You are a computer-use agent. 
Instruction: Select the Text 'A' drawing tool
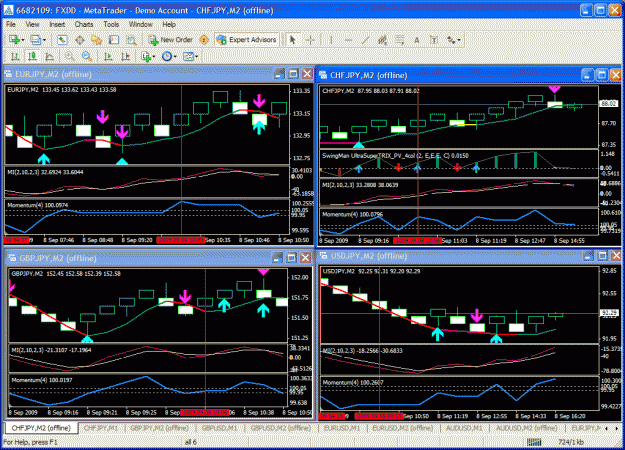point(417,39)
